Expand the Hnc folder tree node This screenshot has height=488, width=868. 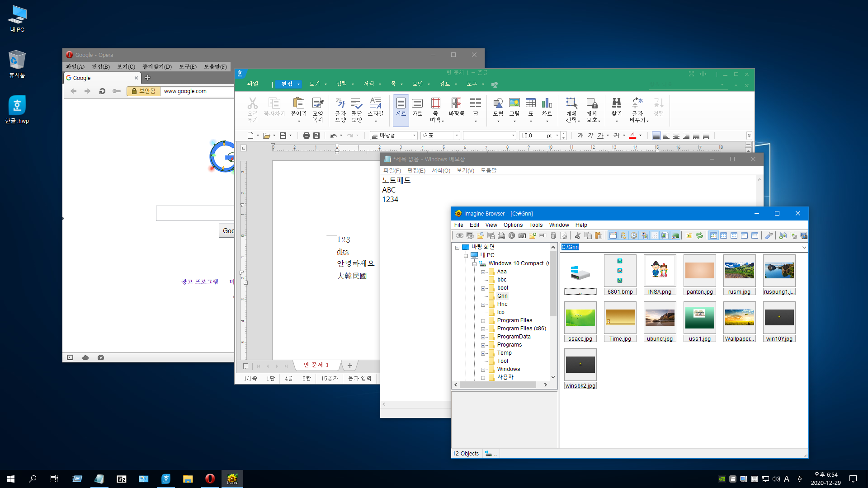(483, 305)
